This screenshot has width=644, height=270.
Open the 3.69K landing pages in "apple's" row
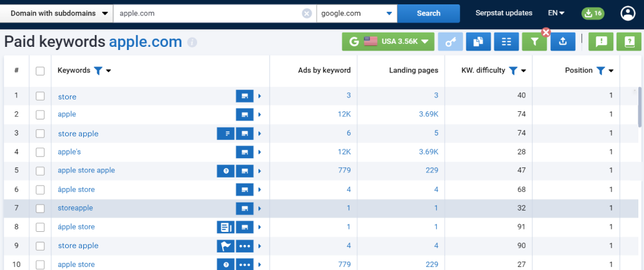[428, 151]
